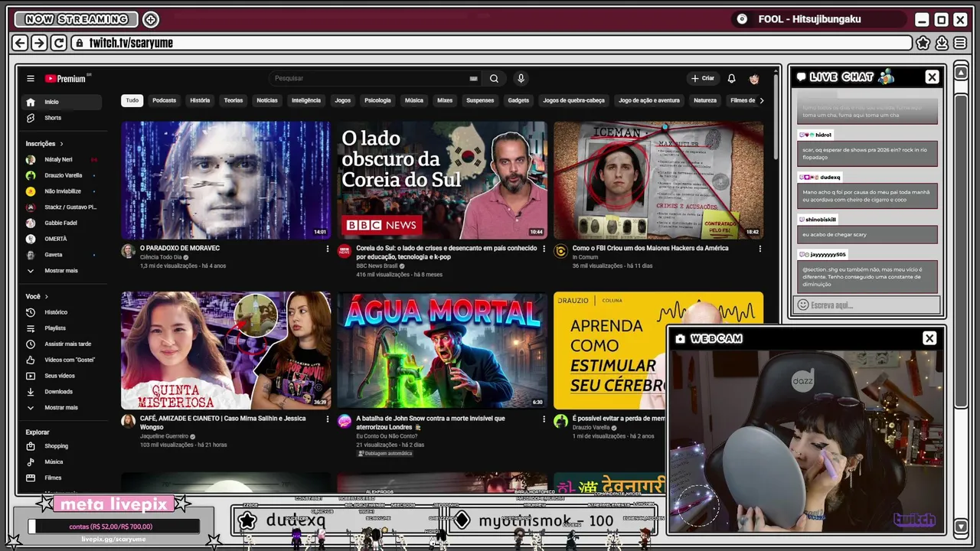Open Quinta Misteriosa video thumbnail
The image size is (980, 551).
coord(226,350)
